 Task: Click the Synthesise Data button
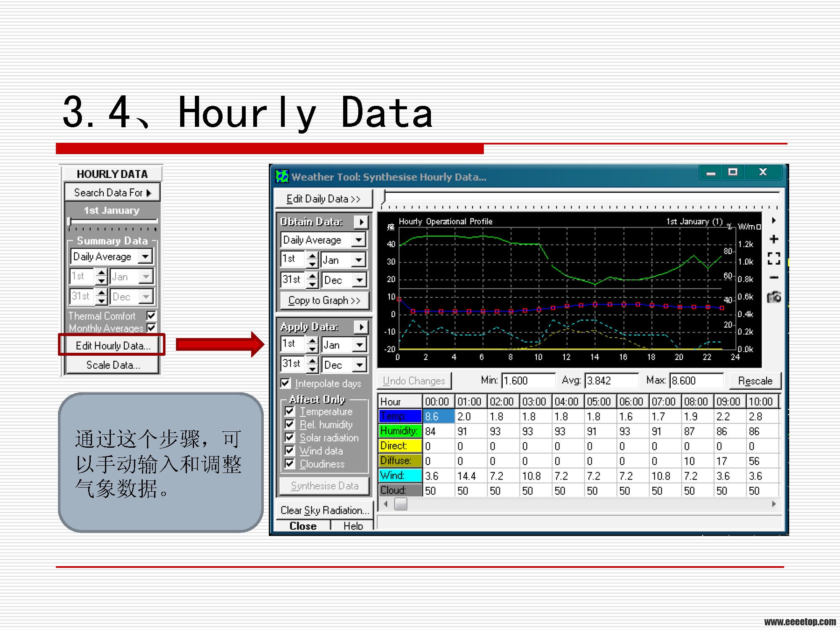pos(325,486)
